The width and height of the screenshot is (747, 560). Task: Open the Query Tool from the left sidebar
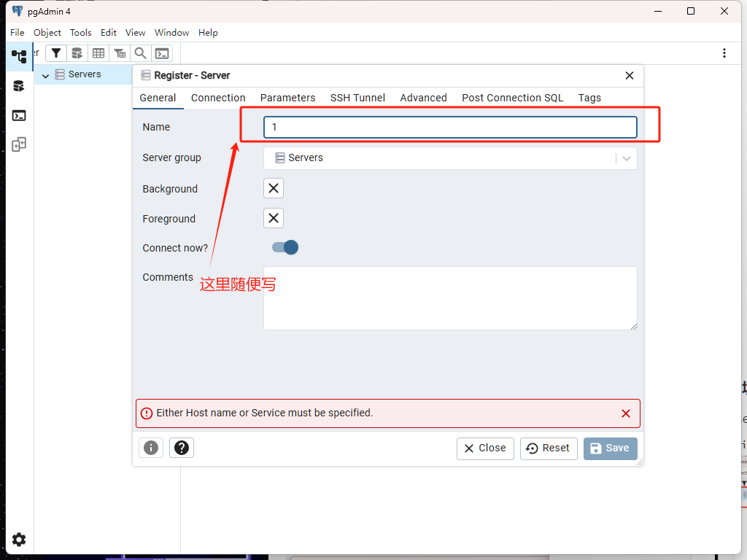click(19, 86)
